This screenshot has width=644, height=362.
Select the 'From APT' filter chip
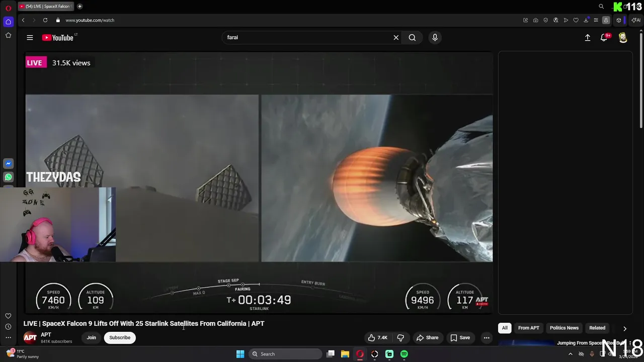528,328
